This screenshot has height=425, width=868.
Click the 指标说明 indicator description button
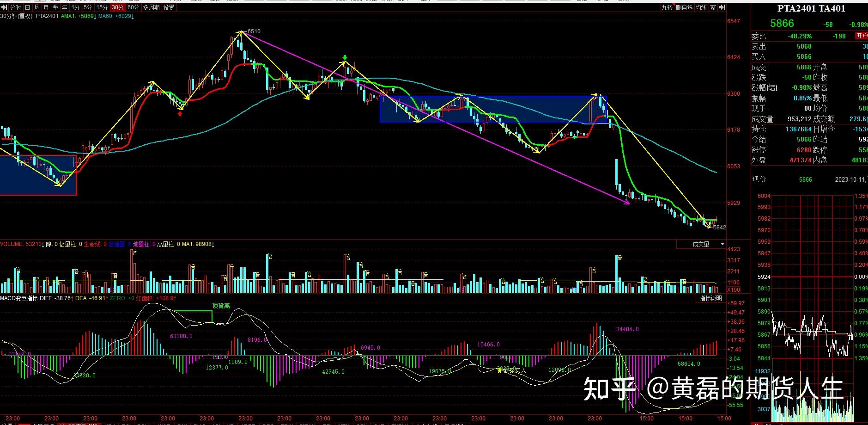710,298
